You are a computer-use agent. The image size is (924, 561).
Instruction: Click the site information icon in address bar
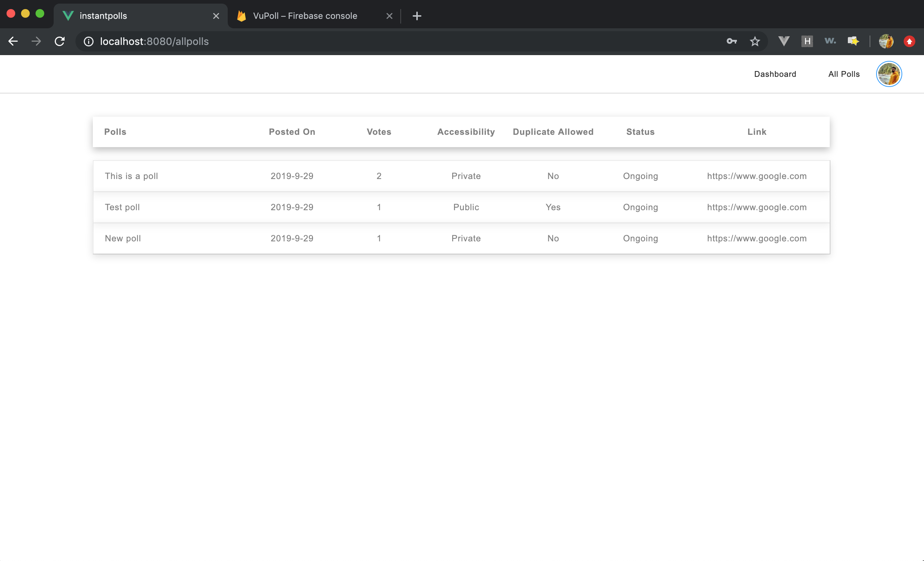[88, 41]
